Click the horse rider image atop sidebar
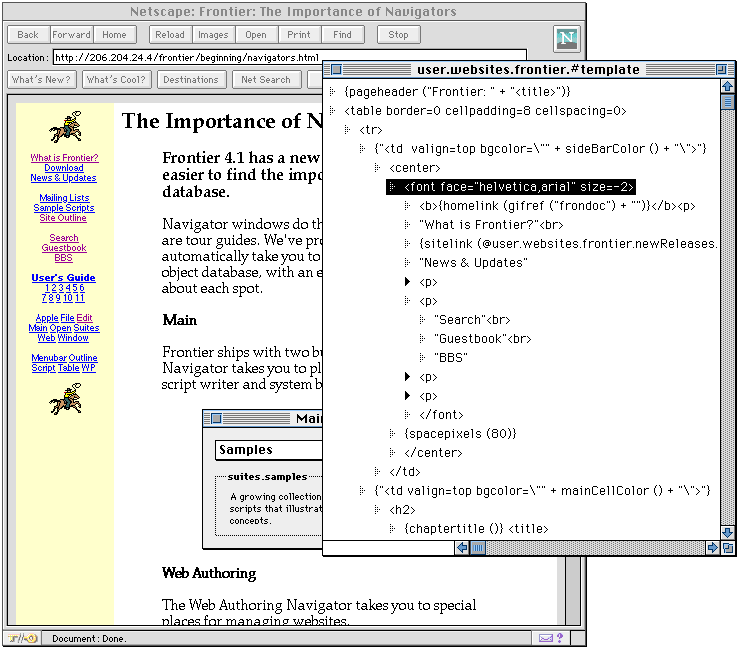The height and width of the screenshot is (649, 739). (65, 127)
